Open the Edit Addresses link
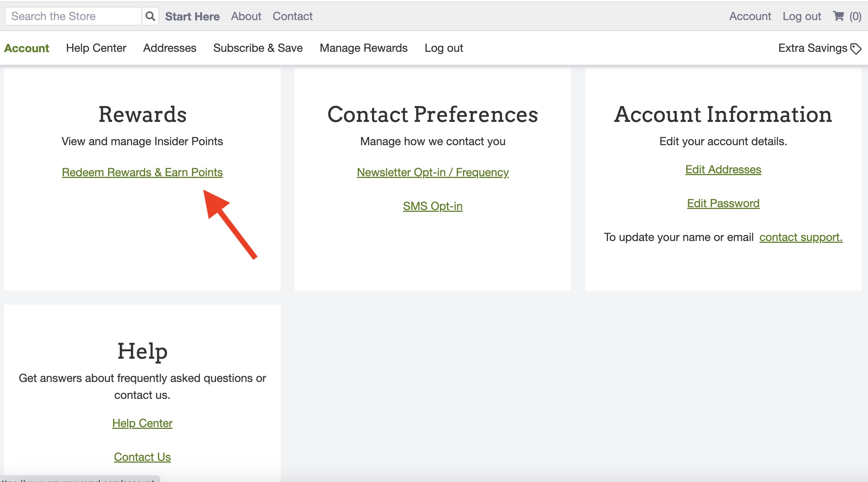868x482 pixels. pos(723,169)
